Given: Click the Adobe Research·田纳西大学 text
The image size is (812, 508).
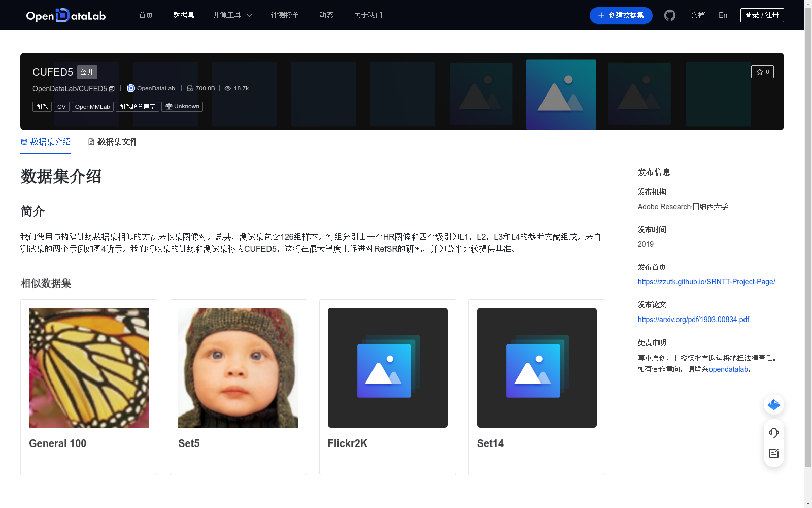Looking at the screenshot, I should (x=683, y=207).
